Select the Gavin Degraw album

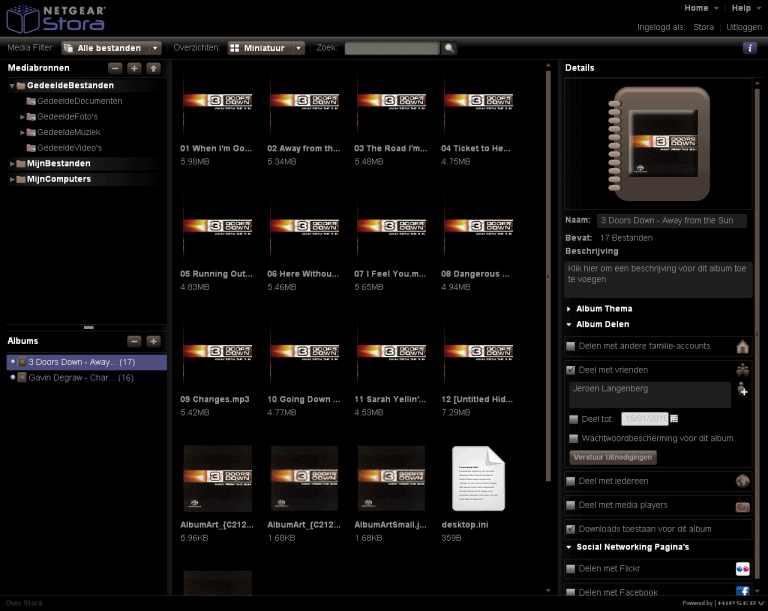click(87, 378)
